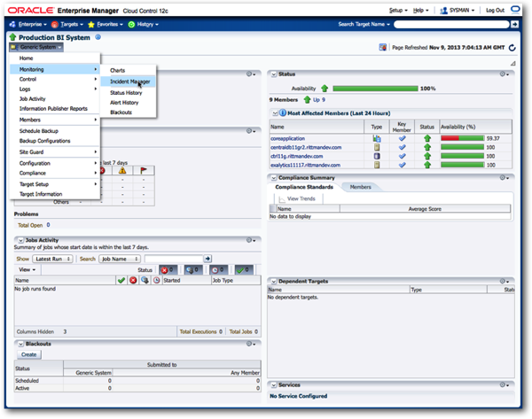This screenshot has width=532, height=419.
Task: Click the scheduled jobs status filter icon
Action: 218,270
